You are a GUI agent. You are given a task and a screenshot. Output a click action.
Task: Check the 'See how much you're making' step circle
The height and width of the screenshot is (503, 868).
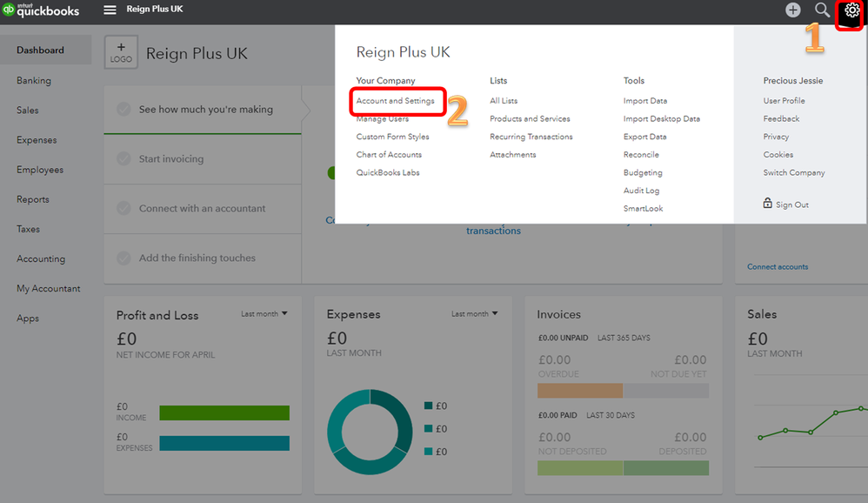click(x=124, y=109)
